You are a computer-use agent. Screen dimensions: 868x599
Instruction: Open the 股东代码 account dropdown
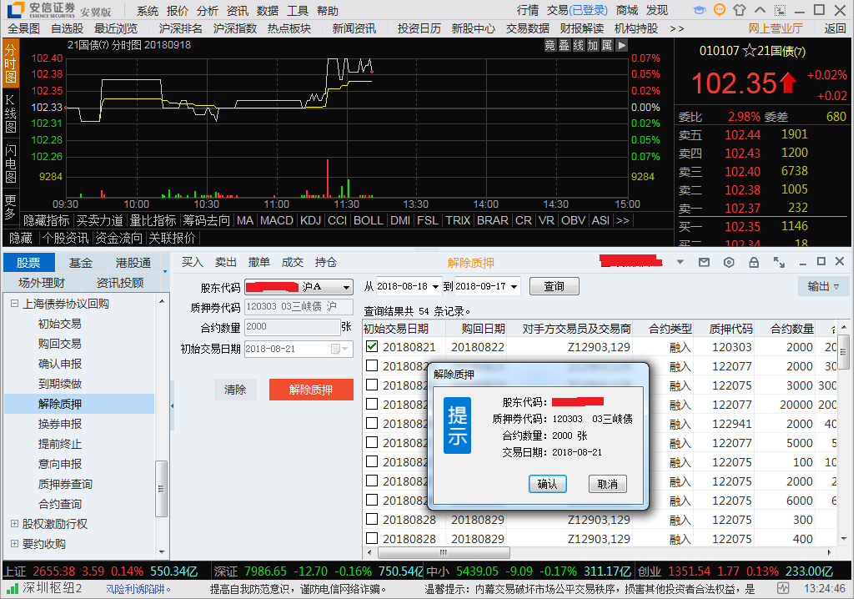point(346,287)
